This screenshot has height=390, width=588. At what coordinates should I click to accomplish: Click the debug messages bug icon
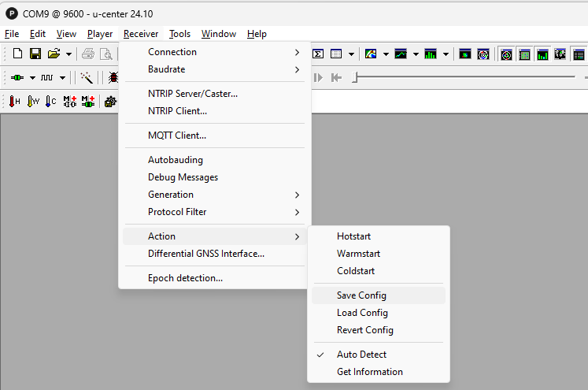pos(113,78)
